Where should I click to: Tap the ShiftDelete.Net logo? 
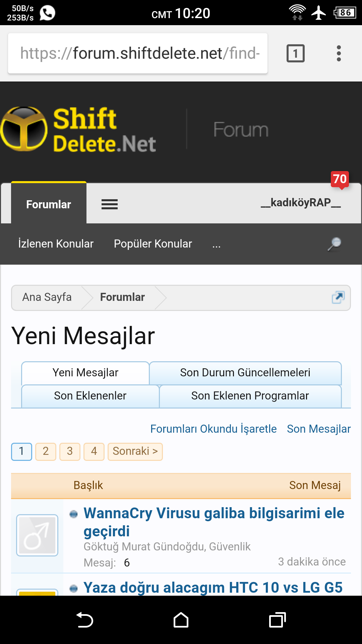(79, 129)
